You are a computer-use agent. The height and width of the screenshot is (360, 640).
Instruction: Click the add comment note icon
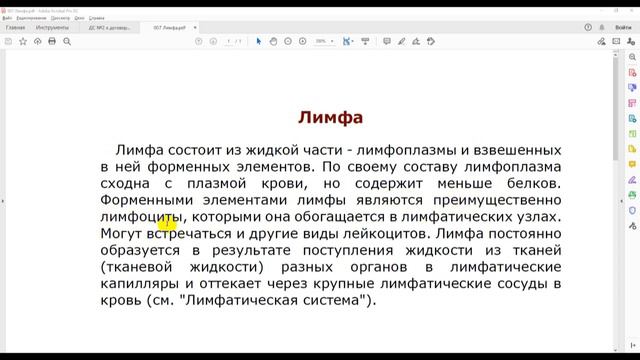point(387,41)
